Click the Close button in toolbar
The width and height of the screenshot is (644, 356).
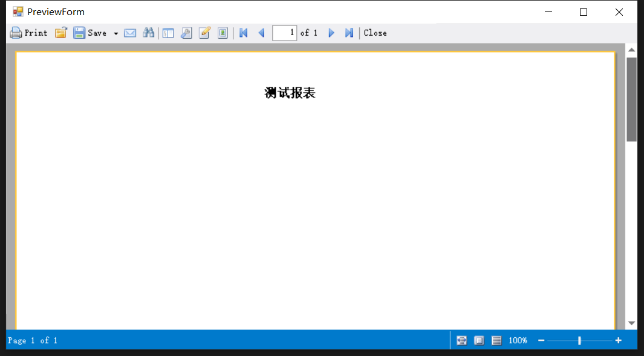tap(375, 33)
